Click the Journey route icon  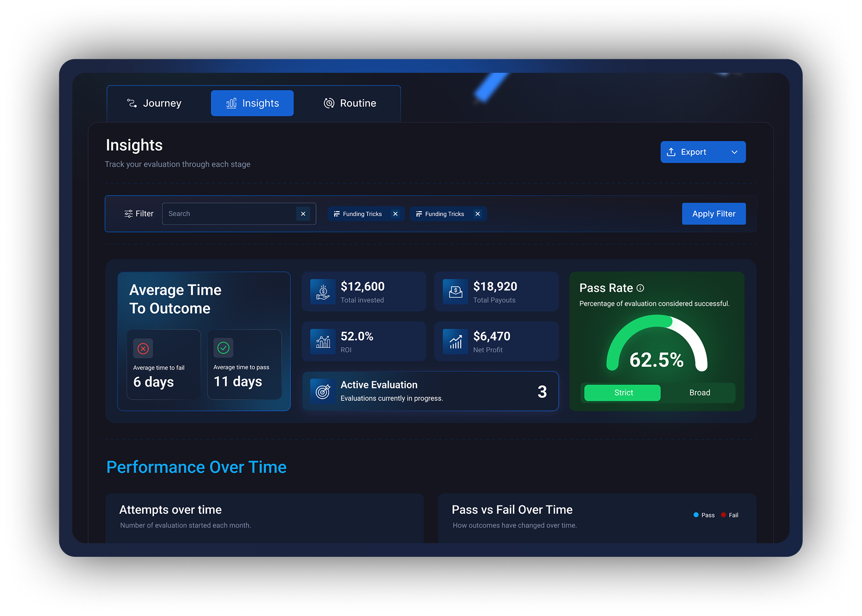(x=132, y=103)
